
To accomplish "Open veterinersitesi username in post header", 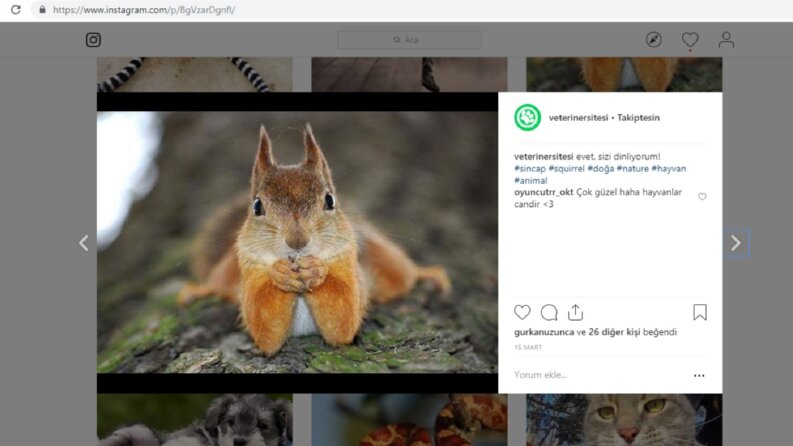I will click(x=578, y=117).
